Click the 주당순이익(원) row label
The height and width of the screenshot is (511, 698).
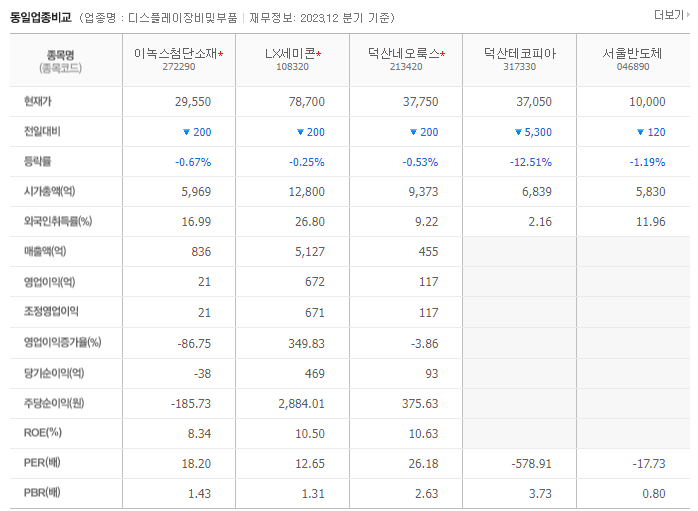click(x=54, y=403)
